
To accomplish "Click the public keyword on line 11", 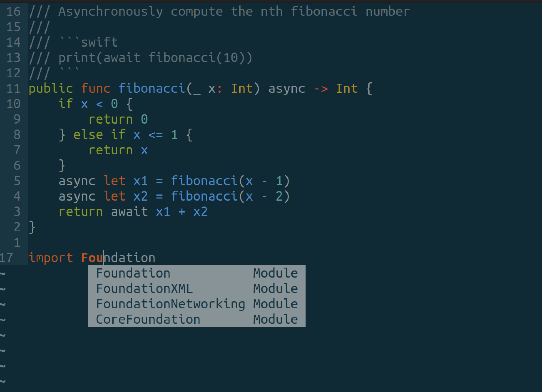I will [46, 88].
